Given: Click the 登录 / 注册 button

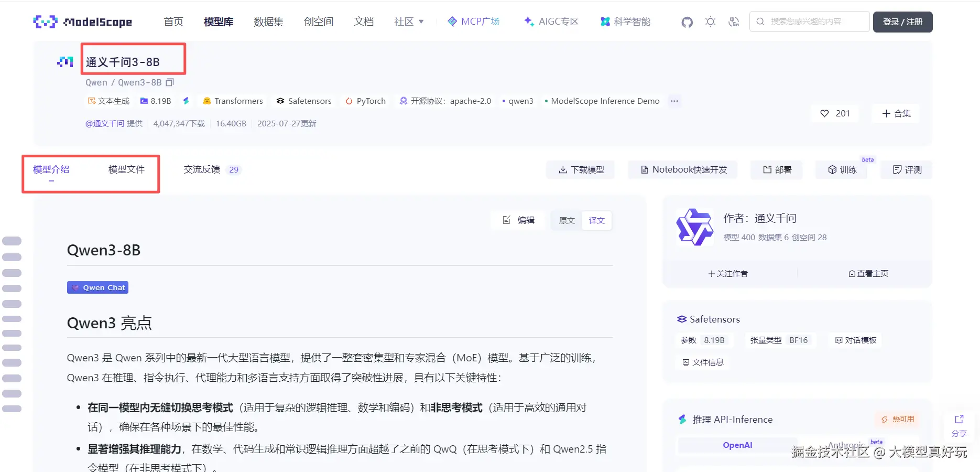Looking at the screenshot, I should [x=902, y=22].
